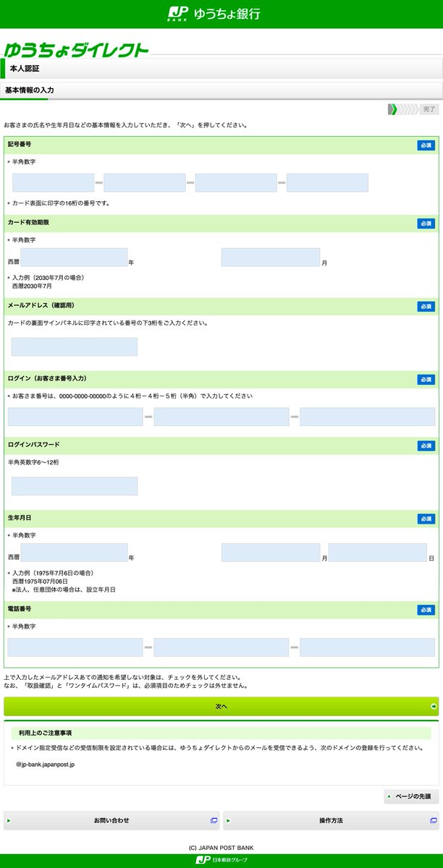The width and height of the screenshot is (443, 868).
Task: Click the ページの先頭 button
Action: click(x=411, y=796)
